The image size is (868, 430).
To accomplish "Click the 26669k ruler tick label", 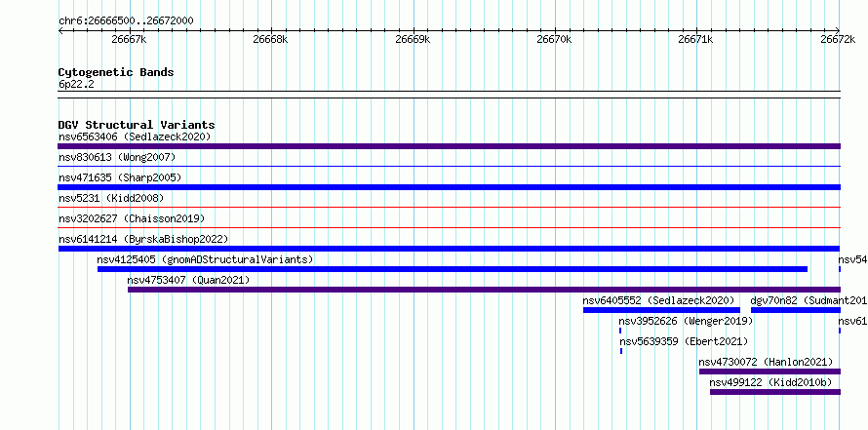I will 413,39.
